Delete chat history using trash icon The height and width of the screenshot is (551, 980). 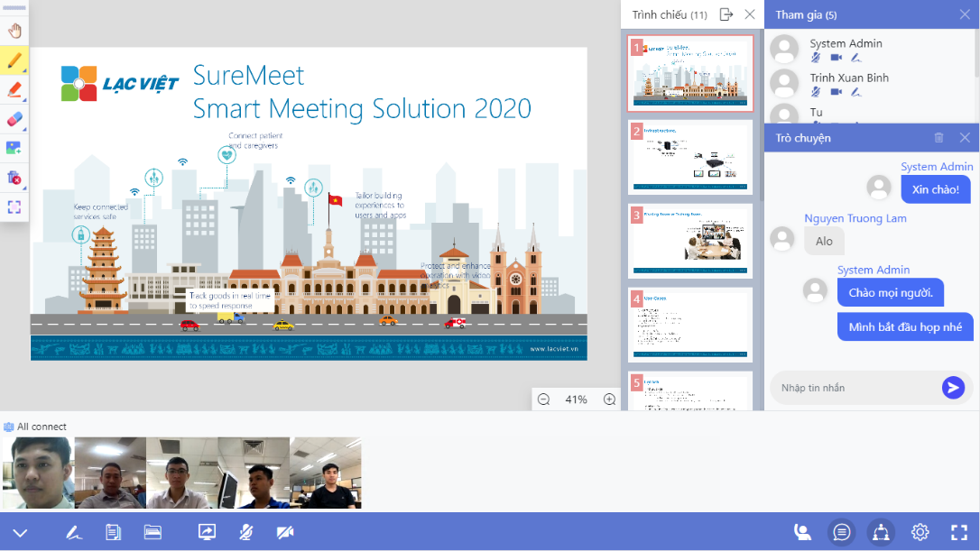938,138
